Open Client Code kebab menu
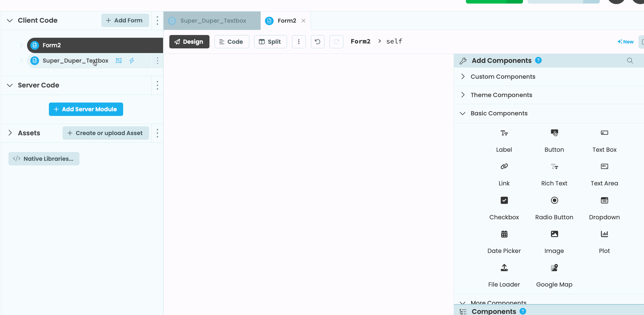This screenshot has height=315, width=644. tap(157, 21)
